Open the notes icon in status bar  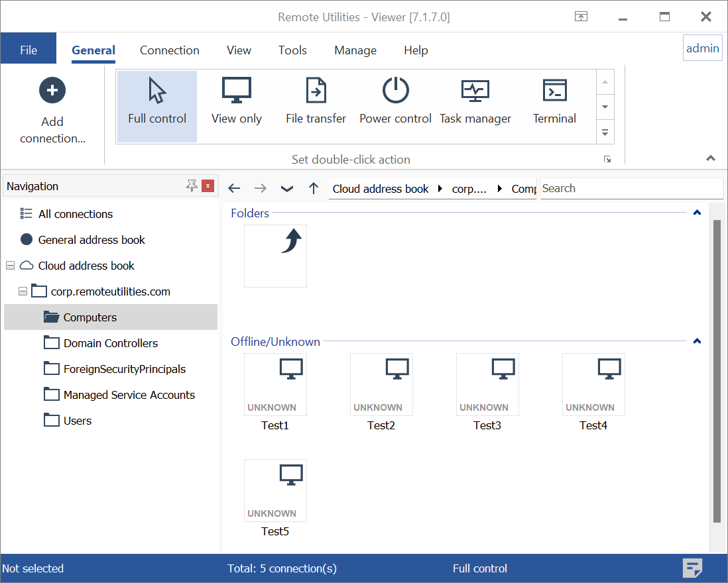(693, 568)
